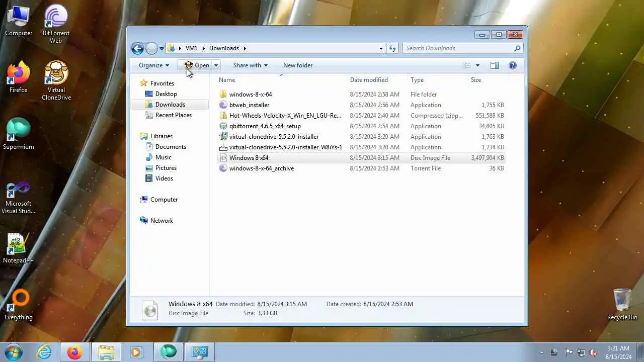The image size is (644, 362).
Task: Sort by Size column header
Action: click(488, 80)
